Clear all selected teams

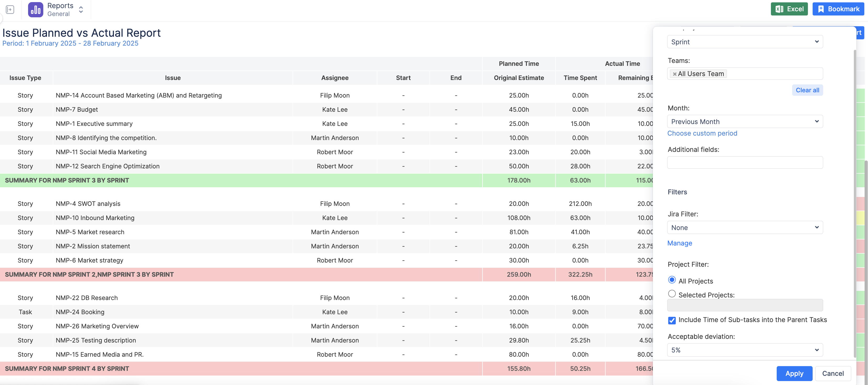coord(807,90)
